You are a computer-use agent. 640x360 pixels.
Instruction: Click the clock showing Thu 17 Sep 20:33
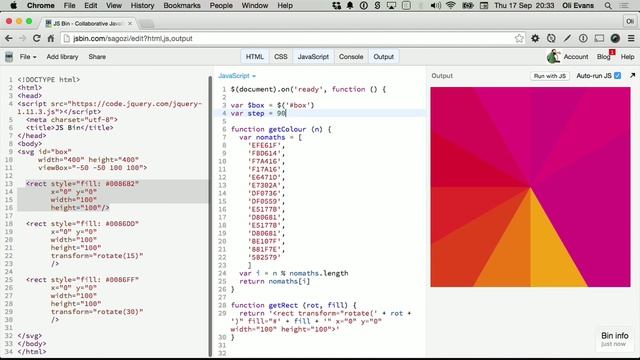point(524,6)
